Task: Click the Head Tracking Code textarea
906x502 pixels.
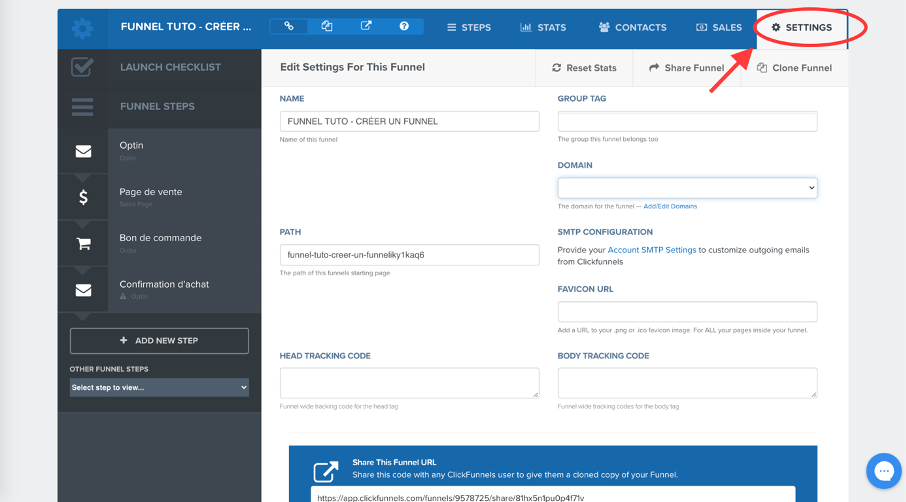Action: click(x=410, y=383)
